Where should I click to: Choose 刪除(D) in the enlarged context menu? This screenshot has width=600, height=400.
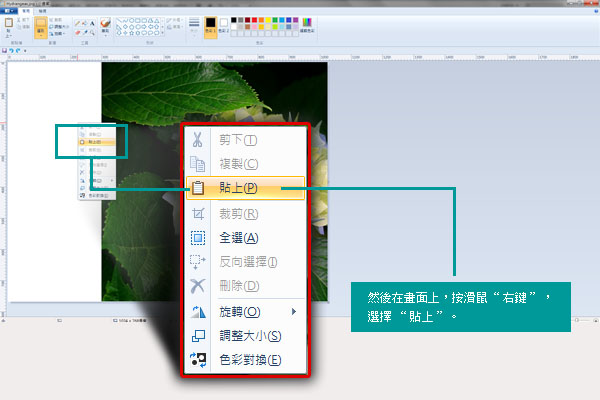click(245, 286)
